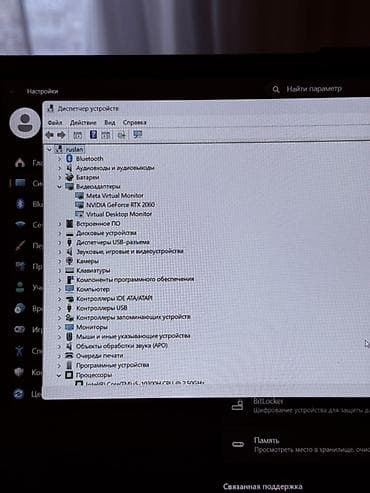Click the Forward arrow in Device Manager toolbar
370x493 pixels.
(x=61, y=135)
